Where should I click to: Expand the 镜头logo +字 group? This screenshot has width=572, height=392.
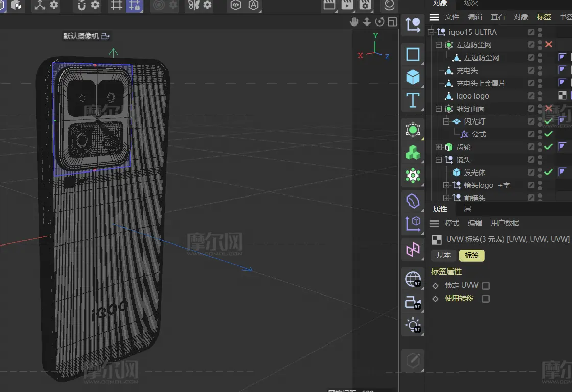[446, 185]
